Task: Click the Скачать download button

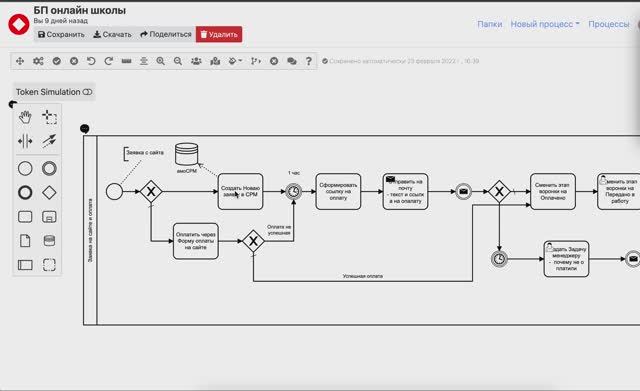Action: tap(112, 34)
